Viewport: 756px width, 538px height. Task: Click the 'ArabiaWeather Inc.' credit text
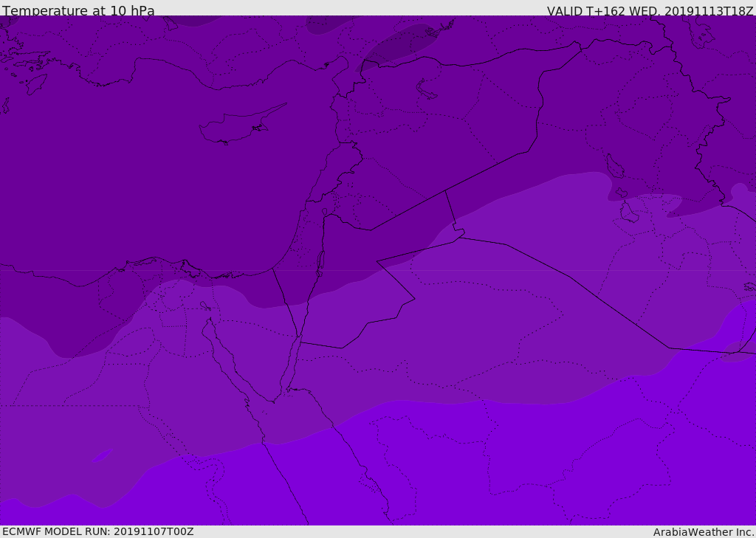tap(704, 532)
